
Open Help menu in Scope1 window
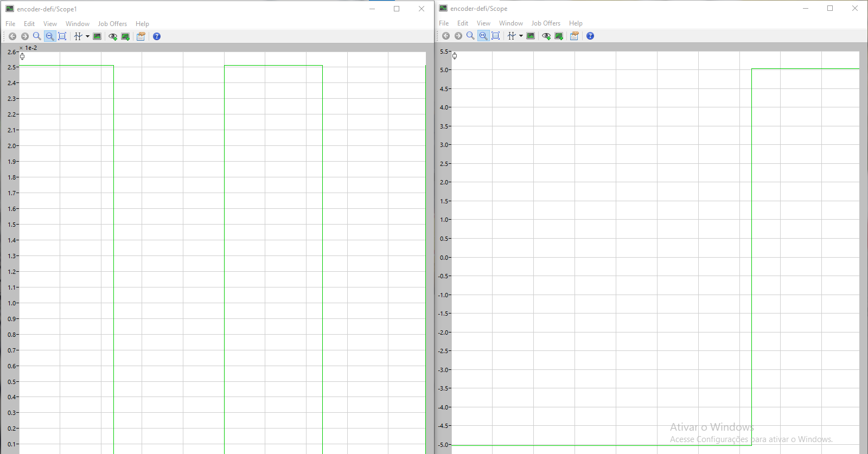coord(142,24)
